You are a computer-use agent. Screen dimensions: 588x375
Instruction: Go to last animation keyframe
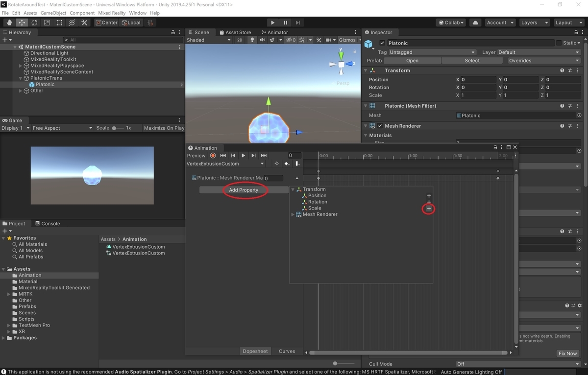264,155
